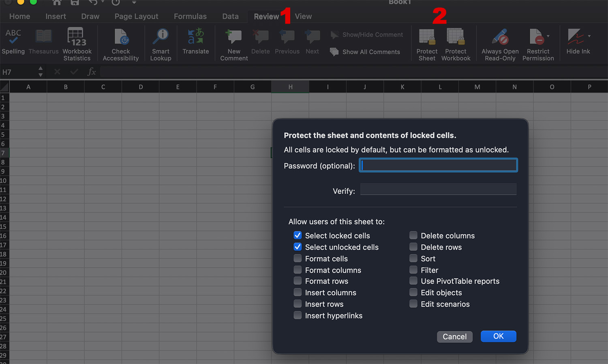The width and height of the screenshot is (608, 364).
Task: Switch to the Formulas tab
Action: (190, 16)
